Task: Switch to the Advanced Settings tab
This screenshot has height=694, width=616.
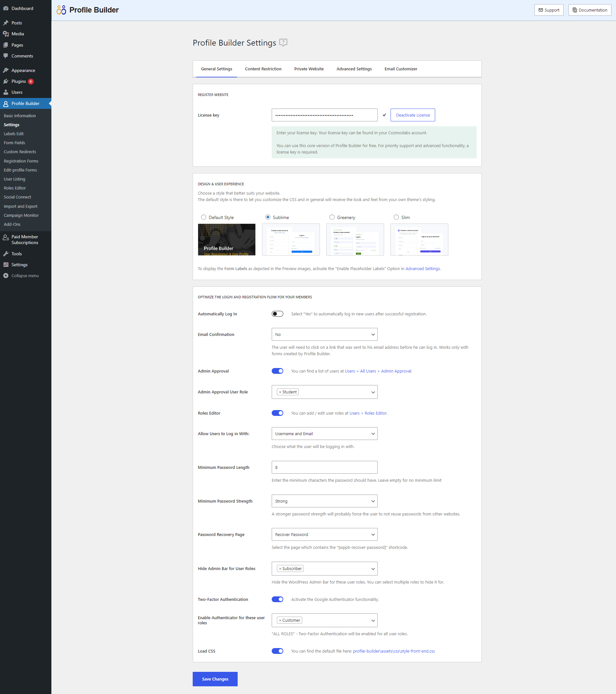Action: tap(354, 69)
